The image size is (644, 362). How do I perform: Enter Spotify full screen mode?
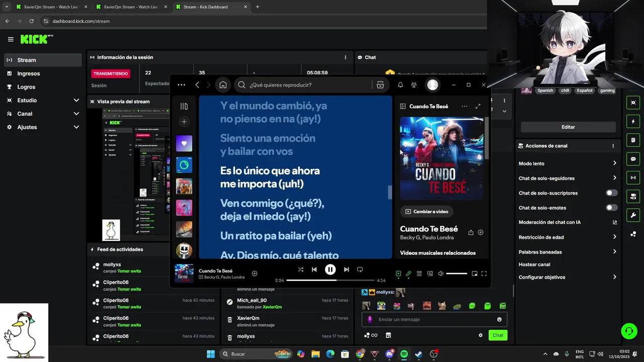coord(484,274)
